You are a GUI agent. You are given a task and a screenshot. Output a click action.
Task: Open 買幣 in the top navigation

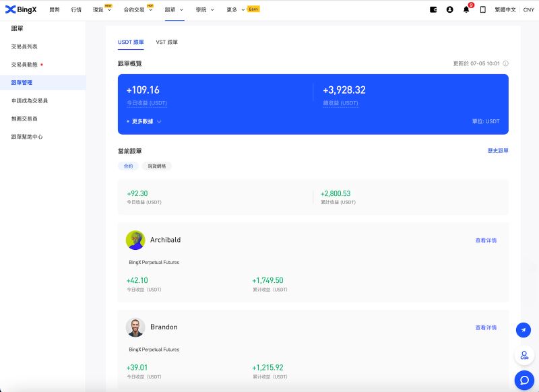click(x=55, y=9)
